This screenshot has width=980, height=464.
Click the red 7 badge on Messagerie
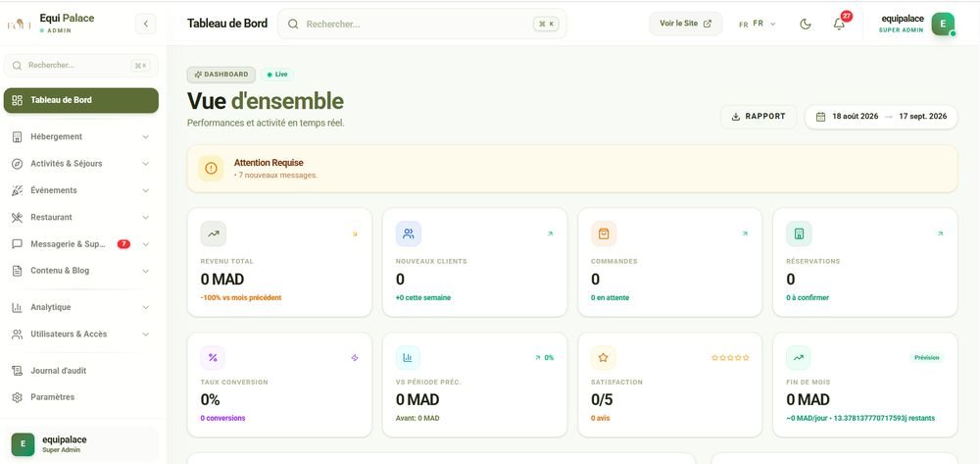pyautogui.click(x=123, y=244)
